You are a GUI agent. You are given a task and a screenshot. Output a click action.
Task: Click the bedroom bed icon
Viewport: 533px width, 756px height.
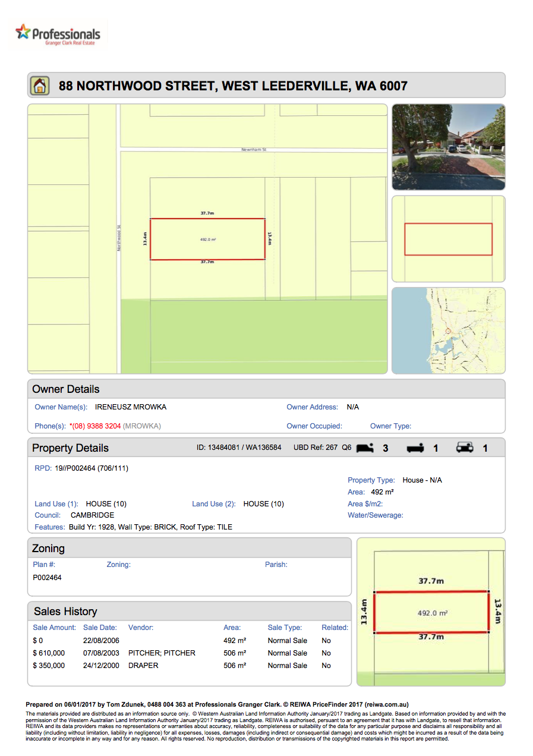[x=365, y=448]
